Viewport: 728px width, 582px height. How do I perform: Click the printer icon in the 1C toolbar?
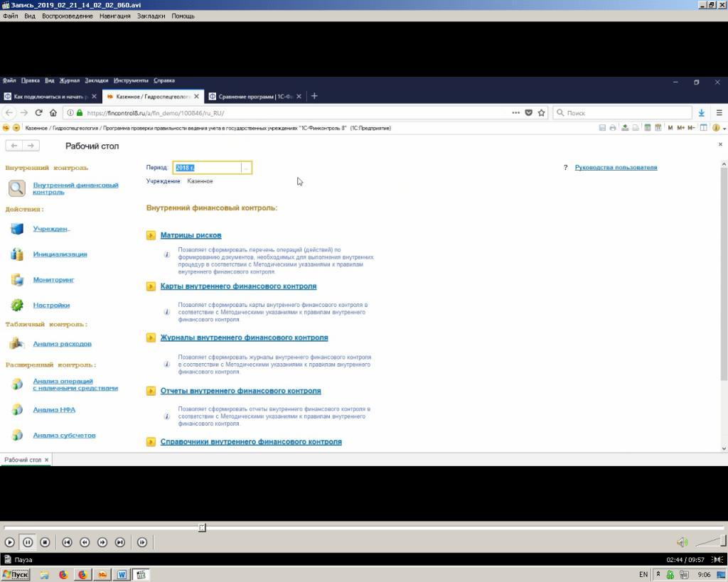point(613,128)
